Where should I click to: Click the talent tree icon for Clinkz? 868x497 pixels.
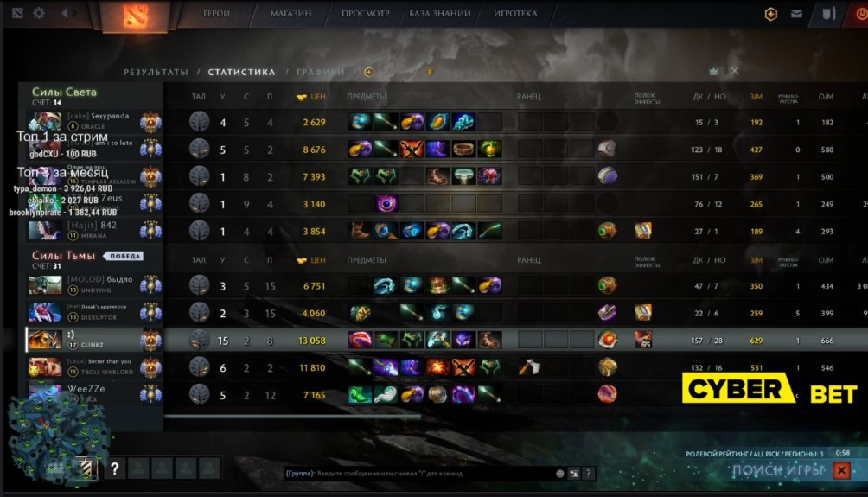coord(200,341)
